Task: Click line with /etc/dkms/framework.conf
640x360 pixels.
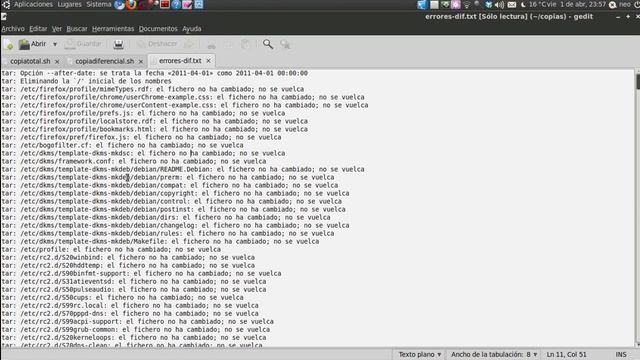Action: (134, 161)
